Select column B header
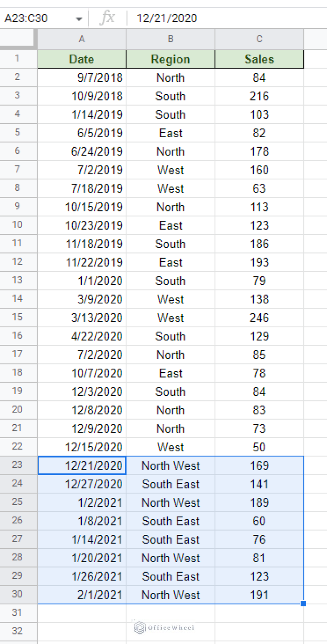 click(170, 39)
